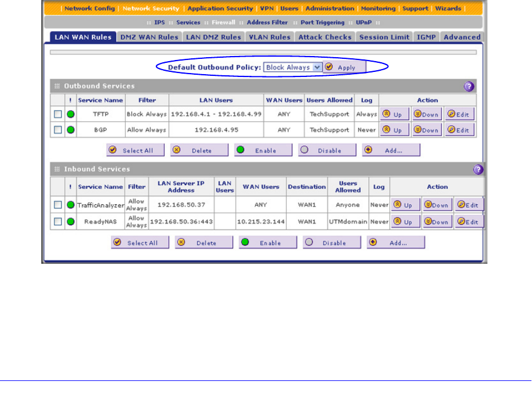Click the green status dot for ReadyNAS

tap(71, 222)
